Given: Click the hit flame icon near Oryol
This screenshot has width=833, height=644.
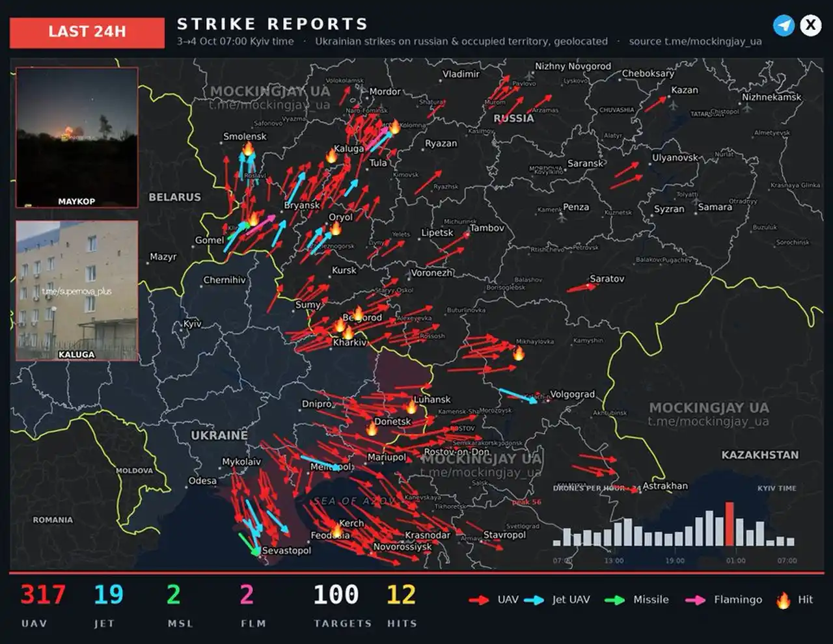Looking at the screenshot, I should [x=335, y=228].
